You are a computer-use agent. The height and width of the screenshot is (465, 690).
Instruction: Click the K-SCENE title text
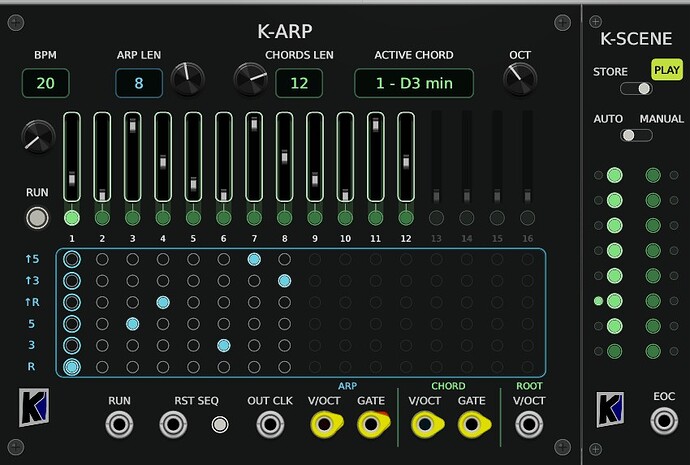636,39
